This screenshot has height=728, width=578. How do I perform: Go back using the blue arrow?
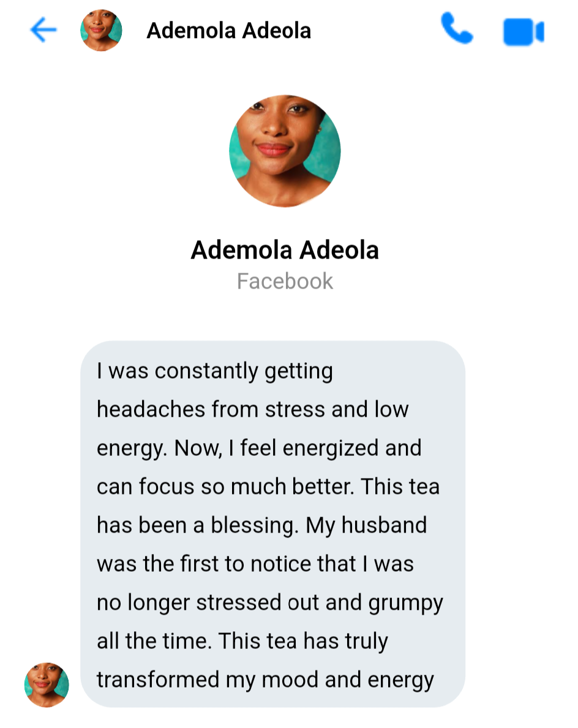pyautogui.click(x=43, y=30)
